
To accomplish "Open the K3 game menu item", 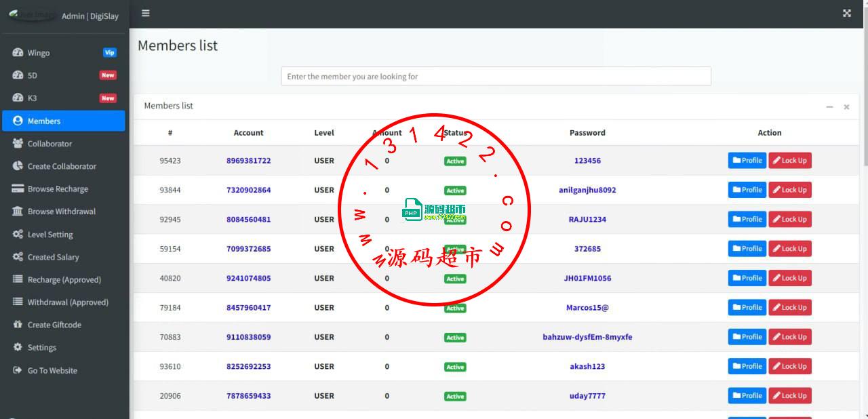I will tap(64, 98).
